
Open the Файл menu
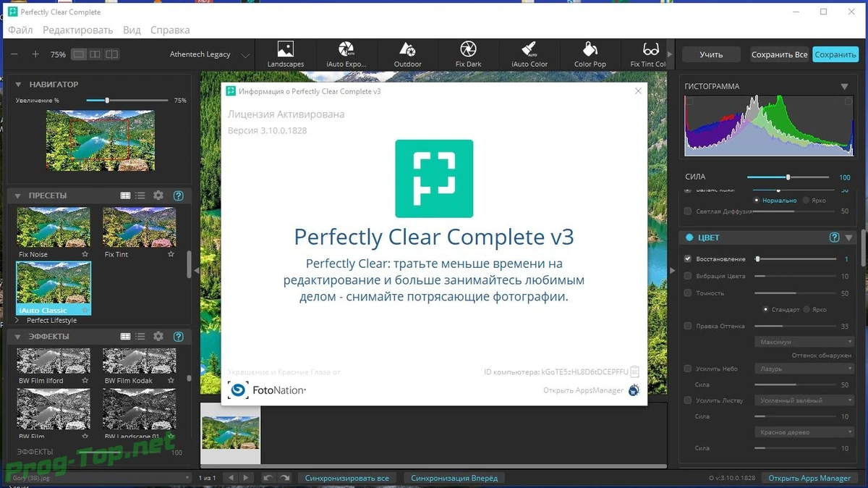pos(20,30)
